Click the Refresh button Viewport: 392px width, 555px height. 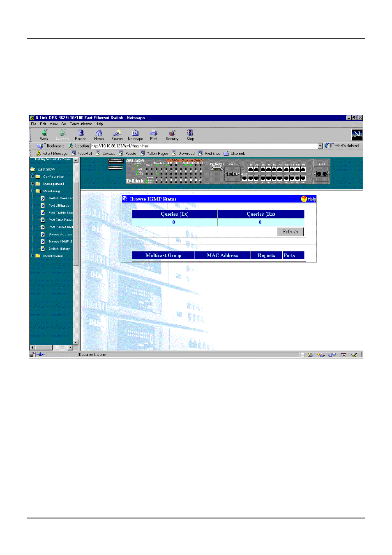290,232
